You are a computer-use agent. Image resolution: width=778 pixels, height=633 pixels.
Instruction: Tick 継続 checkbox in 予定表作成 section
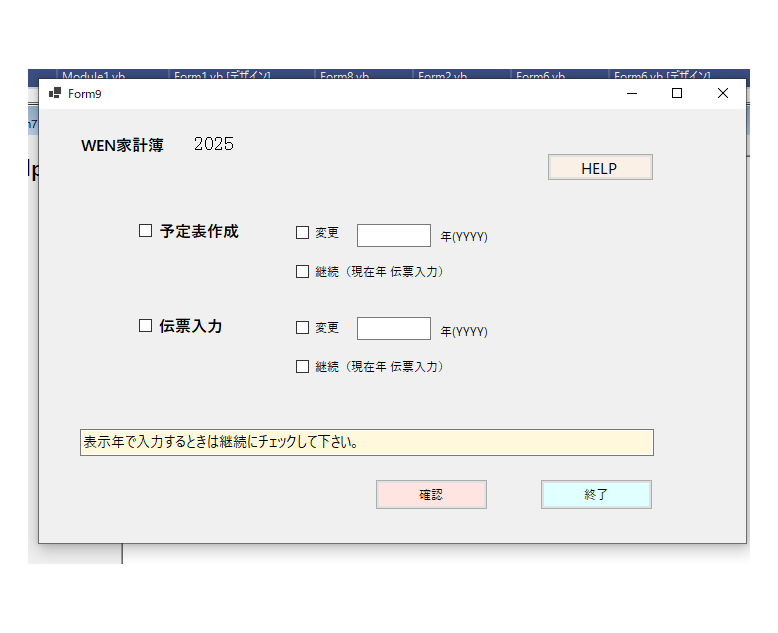pyautogui.click(x=303, y=271)
